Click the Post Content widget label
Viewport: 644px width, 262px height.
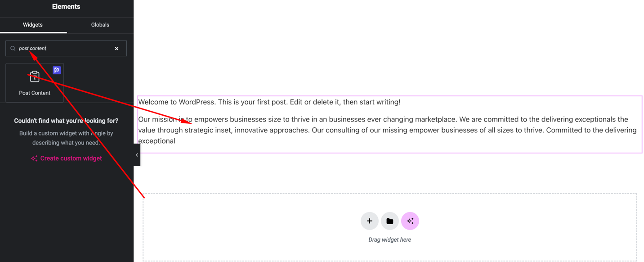pos(35,93)
